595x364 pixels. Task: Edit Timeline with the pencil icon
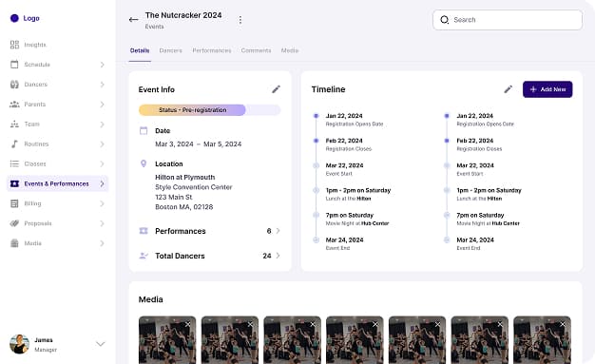tap(509, 89)
